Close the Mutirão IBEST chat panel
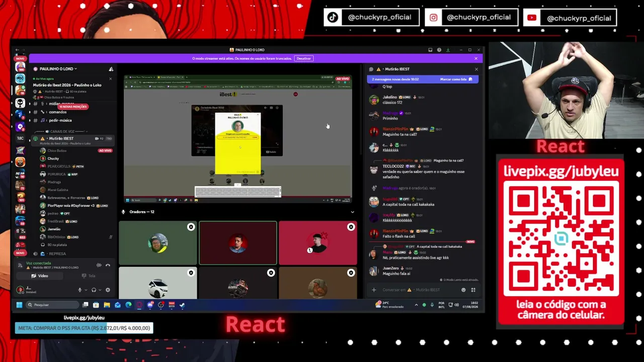Screen dimensions: 644x362 [476, 69]
